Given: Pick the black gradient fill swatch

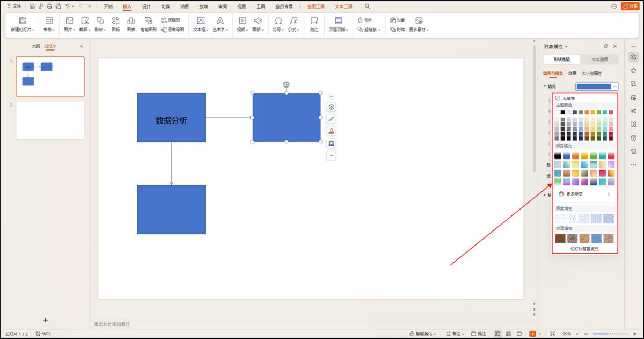Looking at the screenshot, I should (558, 156).
